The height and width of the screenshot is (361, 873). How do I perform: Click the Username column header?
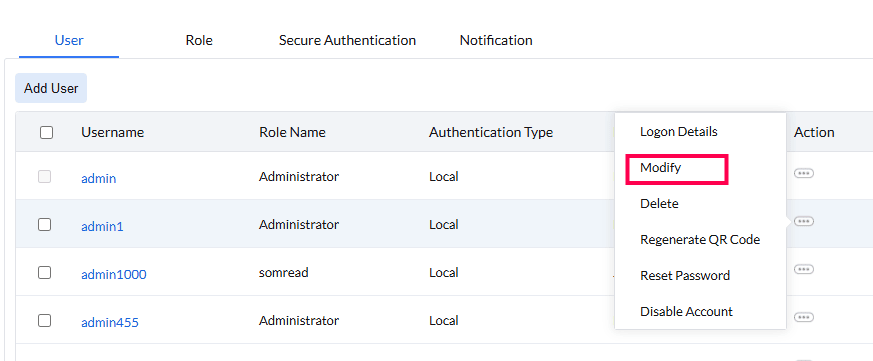click(x=112, y=132)
